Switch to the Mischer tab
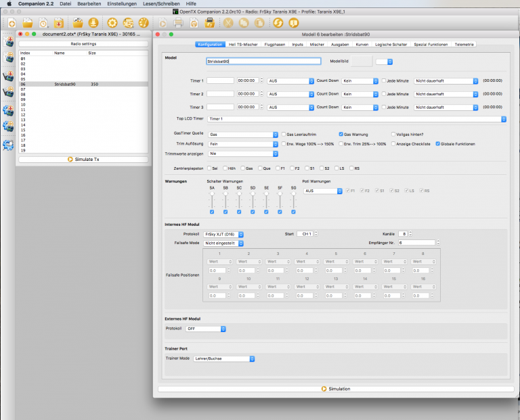 317,44
